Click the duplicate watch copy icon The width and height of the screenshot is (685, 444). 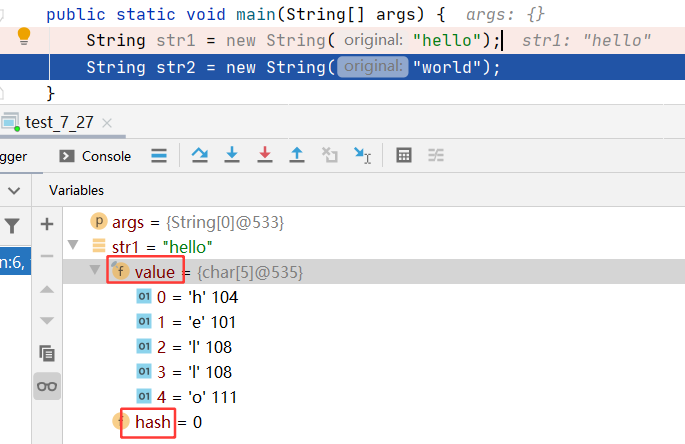pos(47,353)
